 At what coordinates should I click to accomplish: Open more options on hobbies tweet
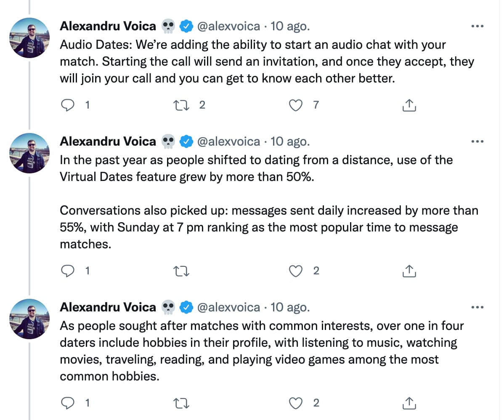[x=477, y=307]
